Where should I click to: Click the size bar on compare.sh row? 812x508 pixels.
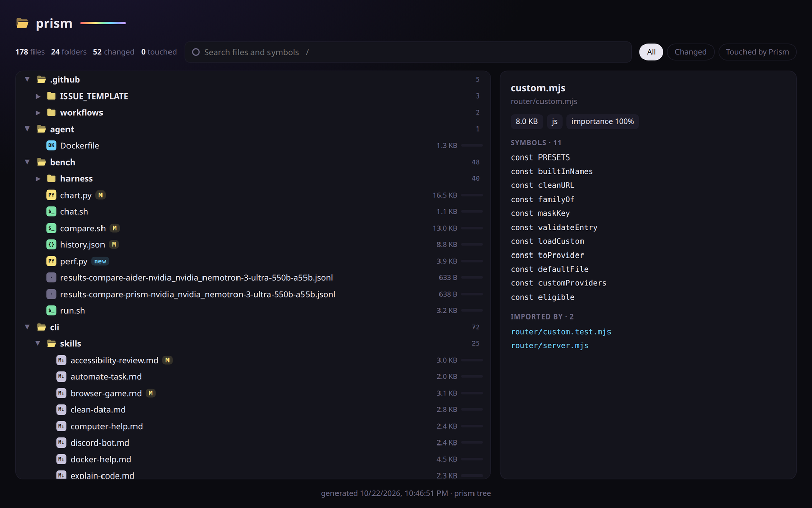pyautogui.click(x=472, y=228)
